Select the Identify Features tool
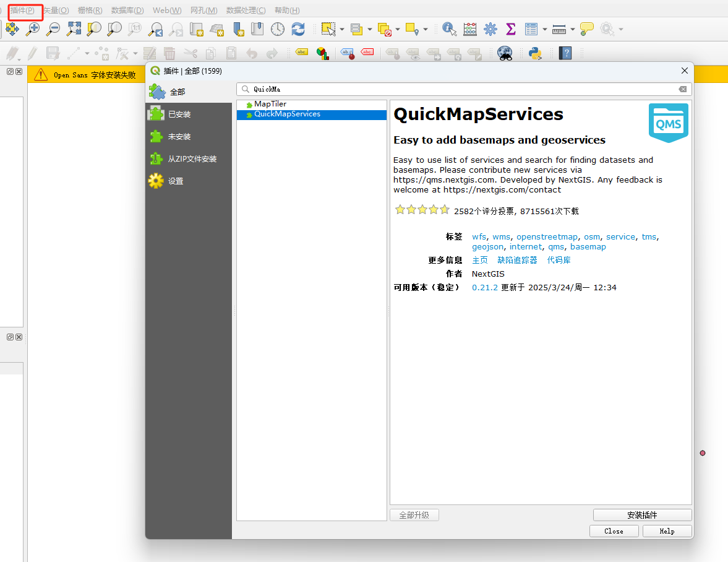The image size is (728, 562). pos(450,28)
